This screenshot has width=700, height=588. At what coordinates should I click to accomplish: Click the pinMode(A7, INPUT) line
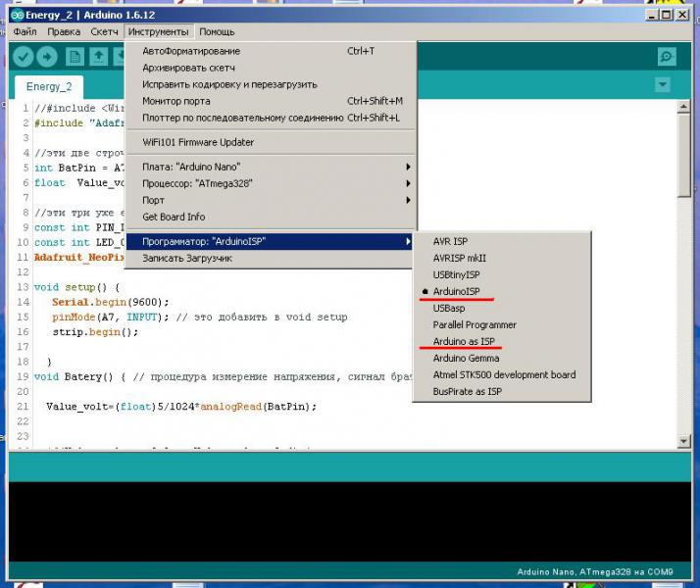pyautogui.click(x=200, y=318)
